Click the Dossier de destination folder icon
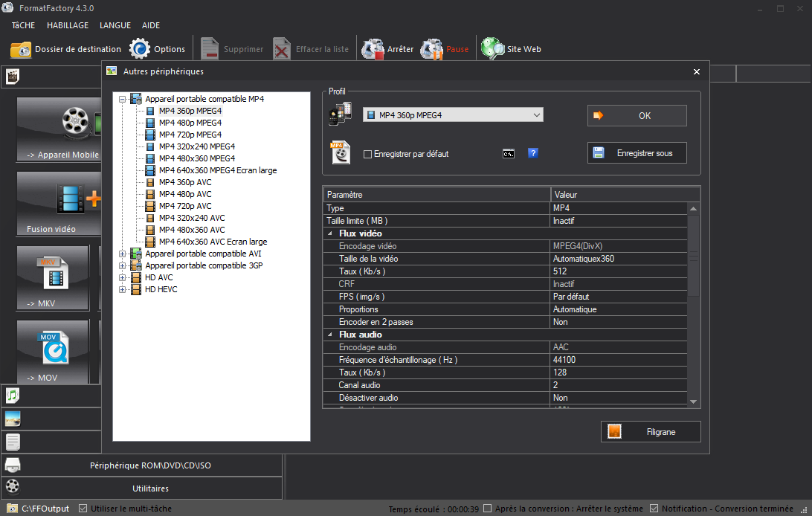This screenshot has height=516, width=812. coord(21,49)
